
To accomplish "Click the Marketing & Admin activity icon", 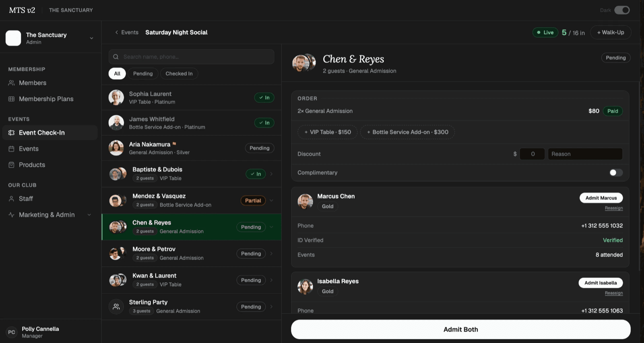I will (11, 215).
